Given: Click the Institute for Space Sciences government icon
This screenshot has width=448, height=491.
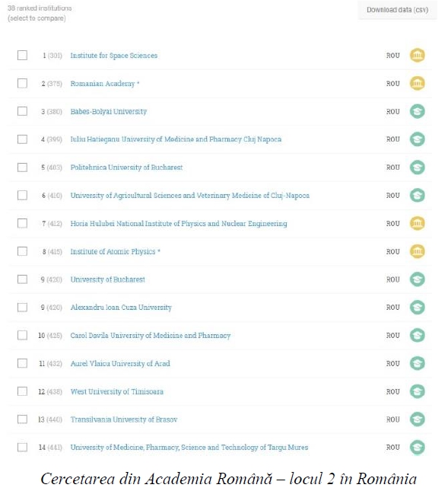Looking at the screenshot, I should point(417,56).
